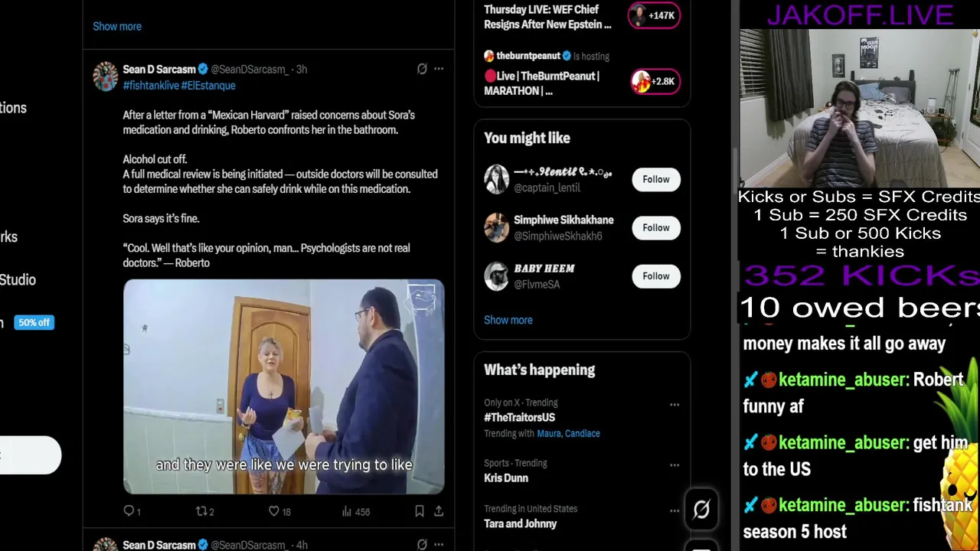
Task: Open the Maura trending-with link
Action: (x=549, y=433)
